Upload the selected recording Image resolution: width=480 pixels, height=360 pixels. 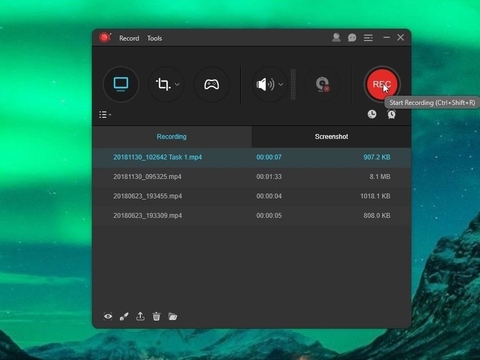click(140, 316)
